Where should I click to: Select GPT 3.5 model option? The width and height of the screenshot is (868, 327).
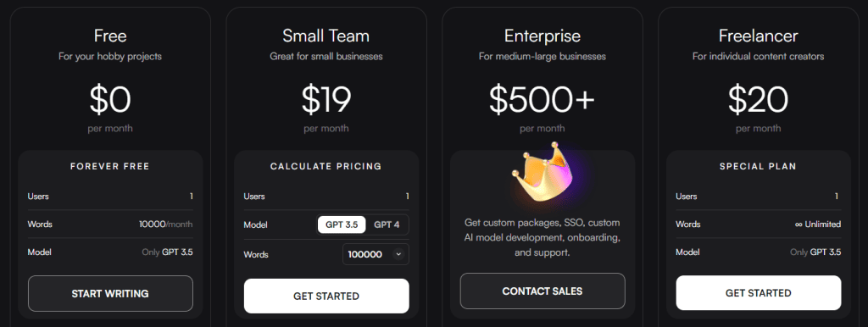tap(342, 224)
